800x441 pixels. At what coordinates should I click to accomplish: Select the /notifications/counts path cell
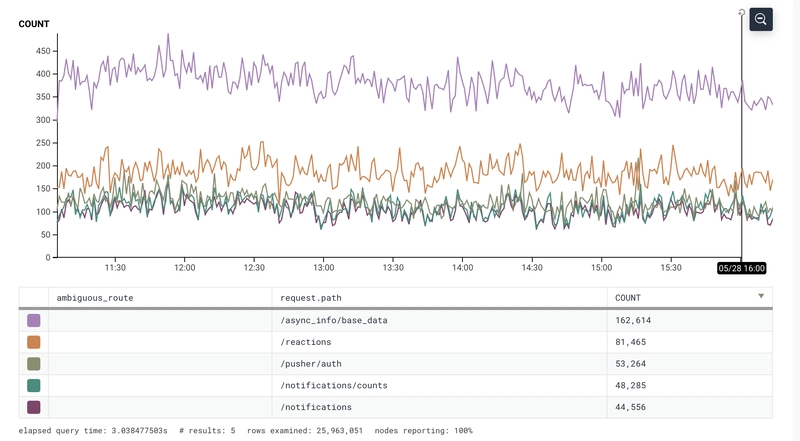click(x=334, y=385)
